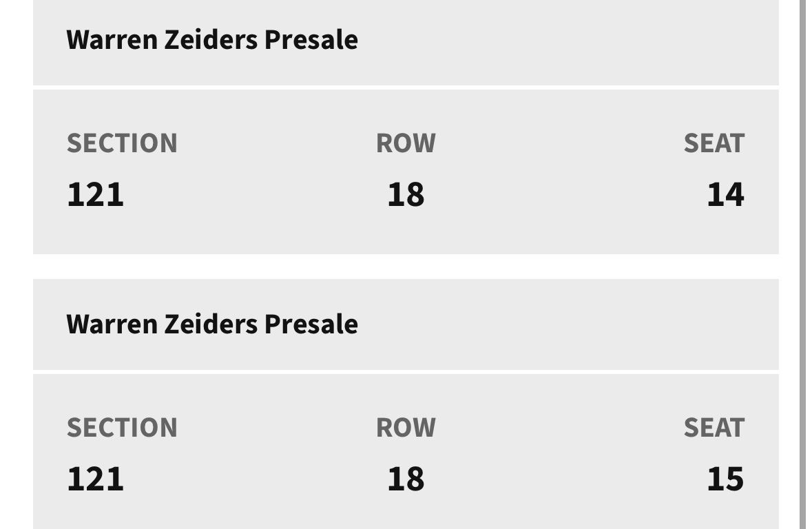Select row 18 value on seat 14 ticket
Viewport: 812px width, 529px height.
click(x=406, y=194)
